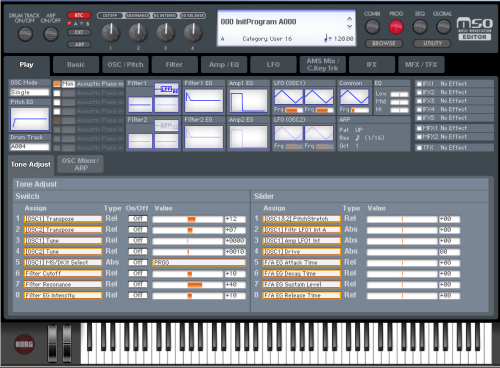Adjust slider 5 F/A EG Attack Time value

click(402, 263)
